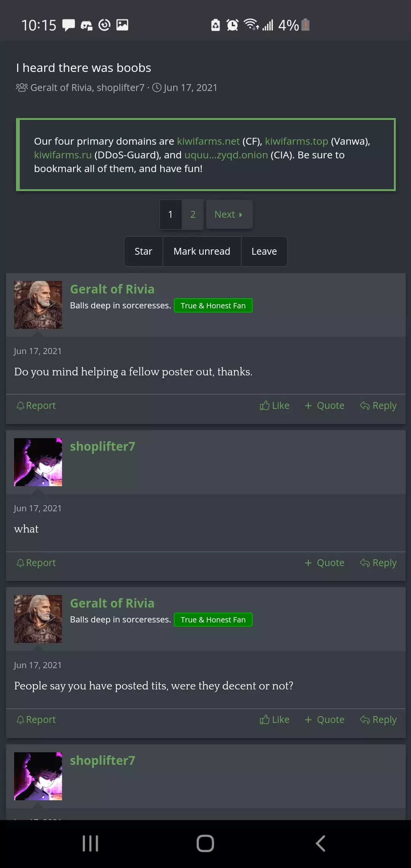Tap the Android back navigation arrow
This screenshot has height=868, width=411.
[x=320, y=843]
